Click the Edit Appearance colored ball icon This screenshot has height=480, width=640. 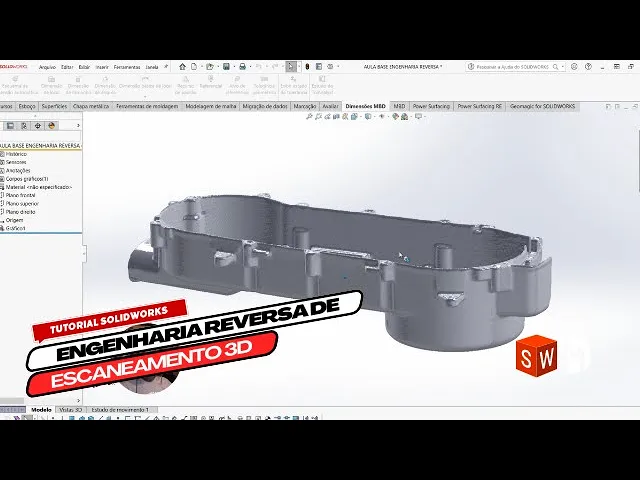(395, 116)
